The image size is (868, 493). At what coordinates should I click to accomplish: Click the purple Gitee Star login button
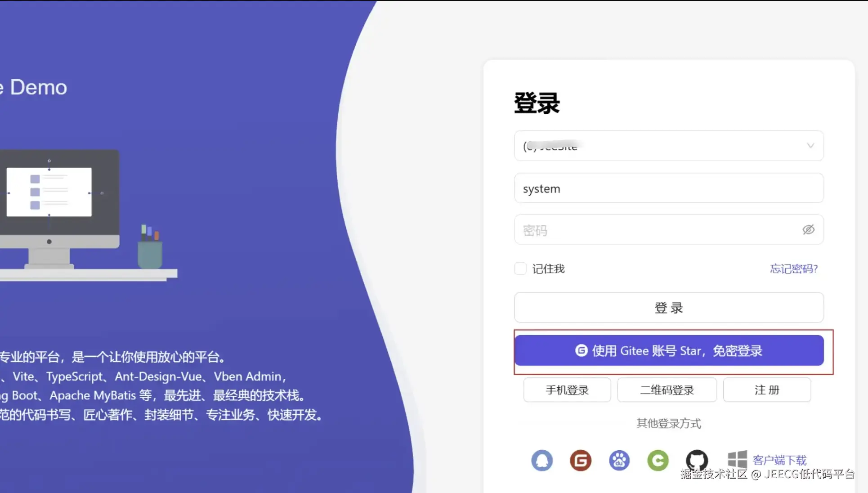(x=669, y=350)
